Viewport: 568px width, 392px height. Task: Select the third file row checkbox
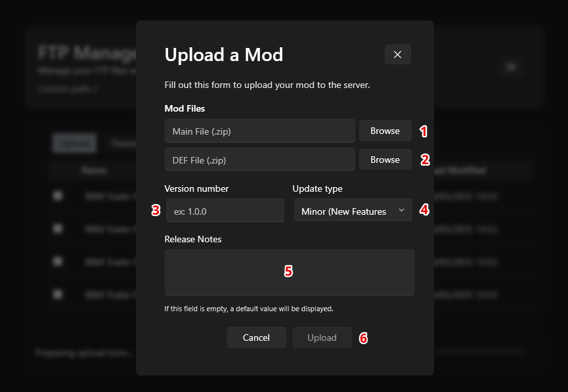(58, 261)
